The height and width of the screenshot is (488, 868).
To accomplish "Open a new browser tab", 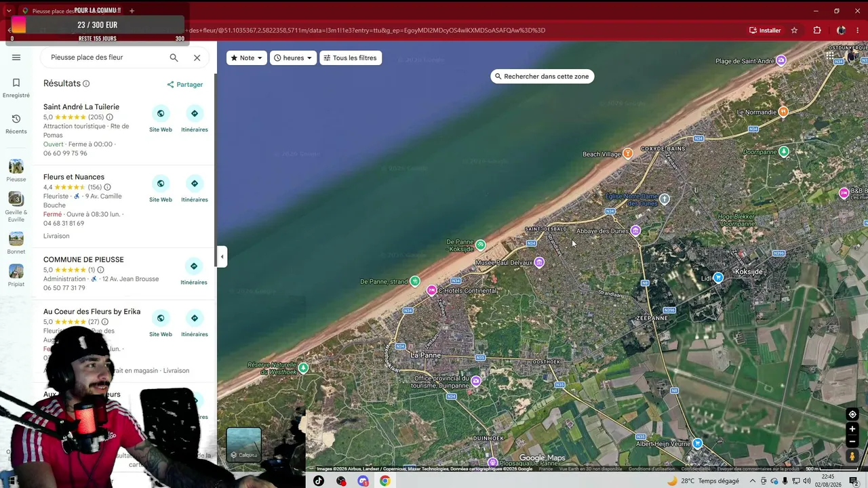I will (x=132, y=11).
